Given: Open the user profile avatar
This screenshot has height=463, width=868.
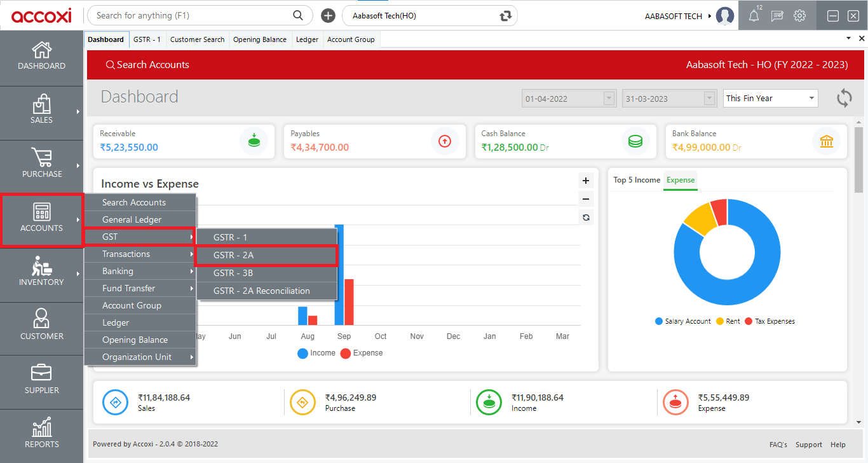Looking at the screenshot, I should point(724,16).
